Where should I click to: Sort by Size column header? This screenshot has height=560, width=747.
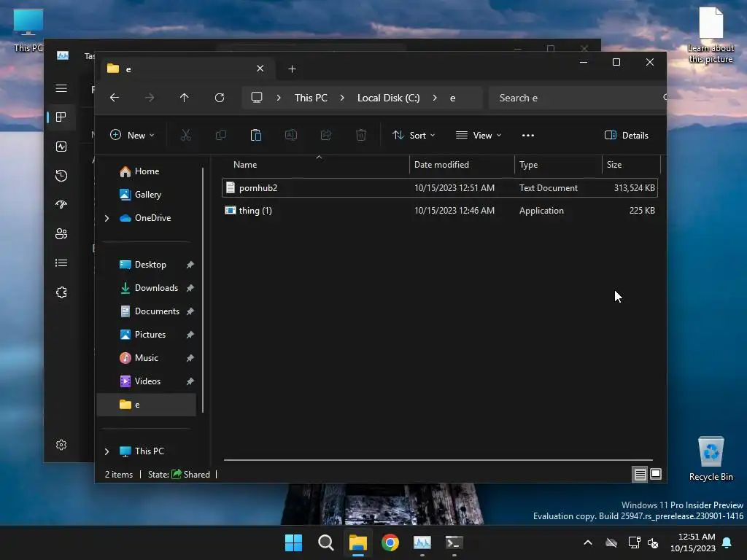(631, 165)
